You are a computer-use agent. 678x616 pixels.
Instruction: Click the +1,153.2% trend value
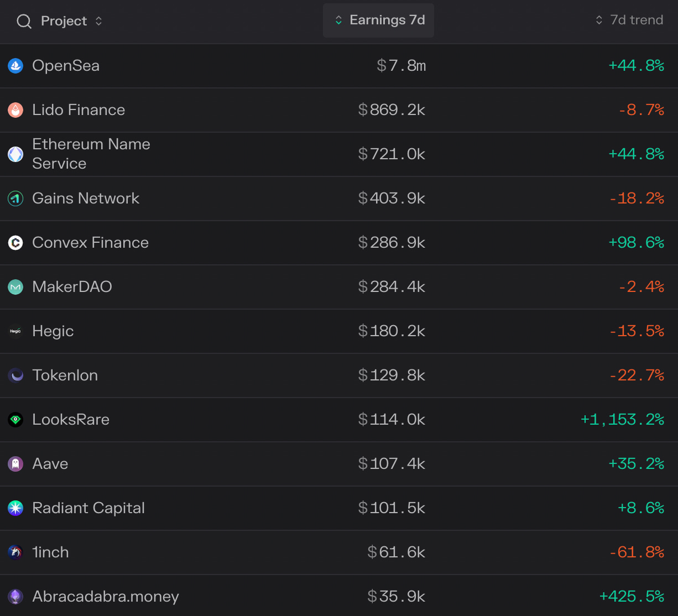coord(622,420)
